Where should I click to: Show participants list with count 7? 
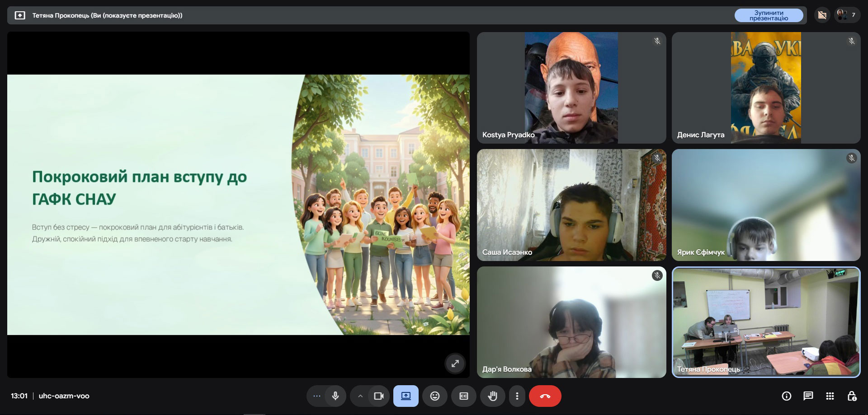point(847,15)
